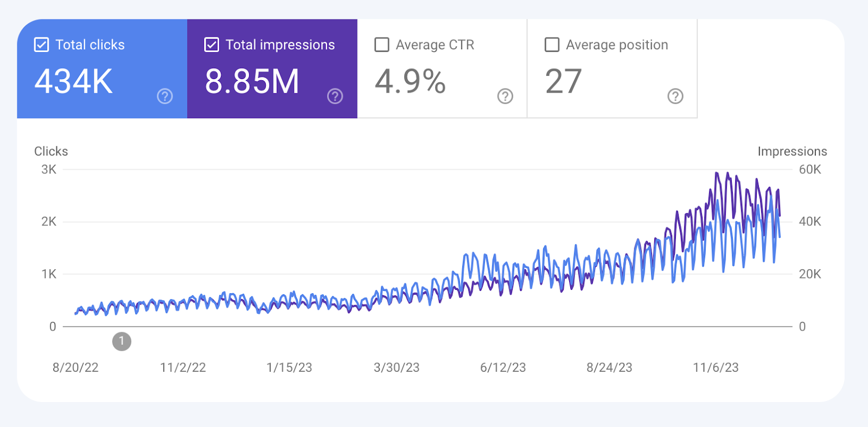Enable the Average CTR checkbox
The width and height of the screenshot is (868, 427).
tap(382, 44)
